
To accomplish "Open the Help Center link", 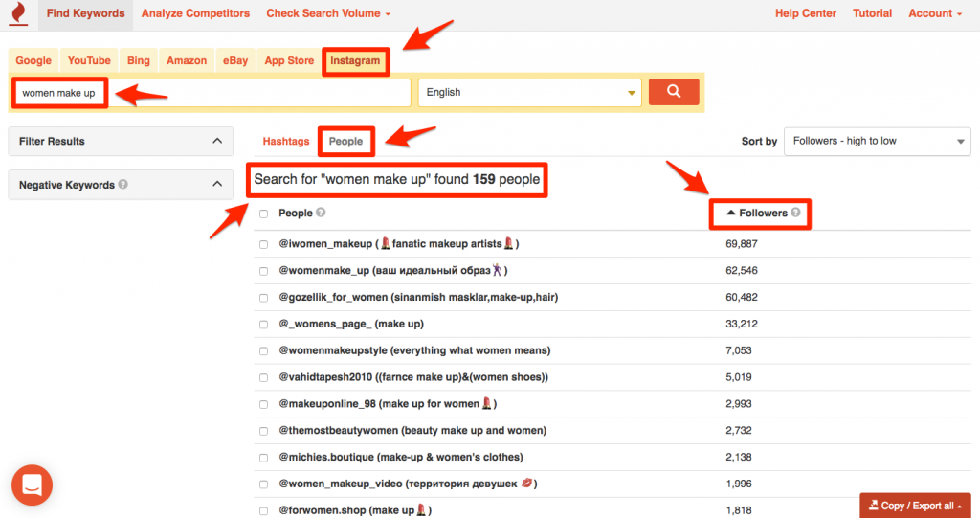I will [806, 13].
